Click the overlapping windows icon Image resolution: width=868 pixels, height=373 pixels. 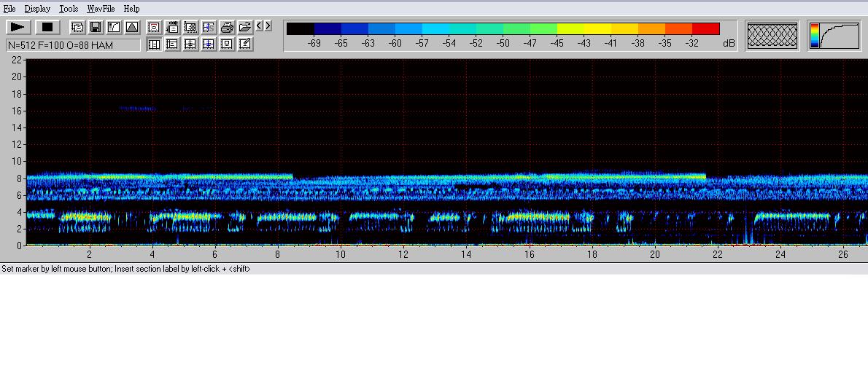[77, 27]
